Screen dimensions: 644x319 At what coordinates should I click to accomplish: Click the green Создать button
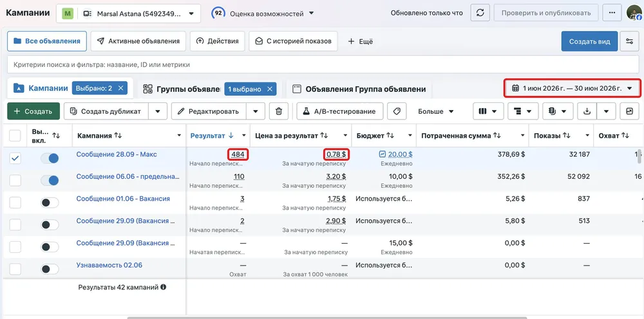tap(33, 111)
